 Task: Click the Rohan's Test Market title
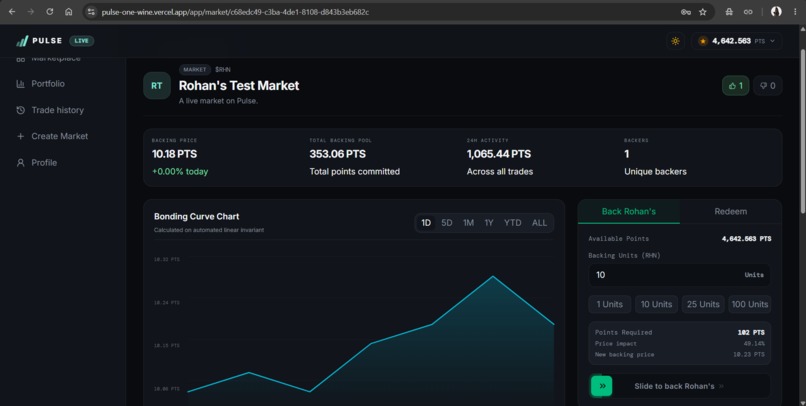[239, 86]
